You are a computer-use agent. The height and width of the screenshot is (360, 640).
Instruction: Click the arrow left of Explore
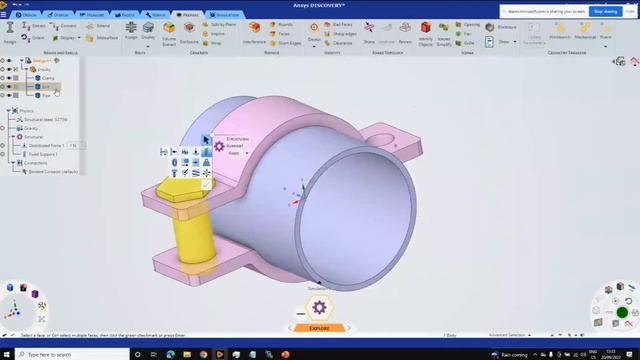click(290, 328)
